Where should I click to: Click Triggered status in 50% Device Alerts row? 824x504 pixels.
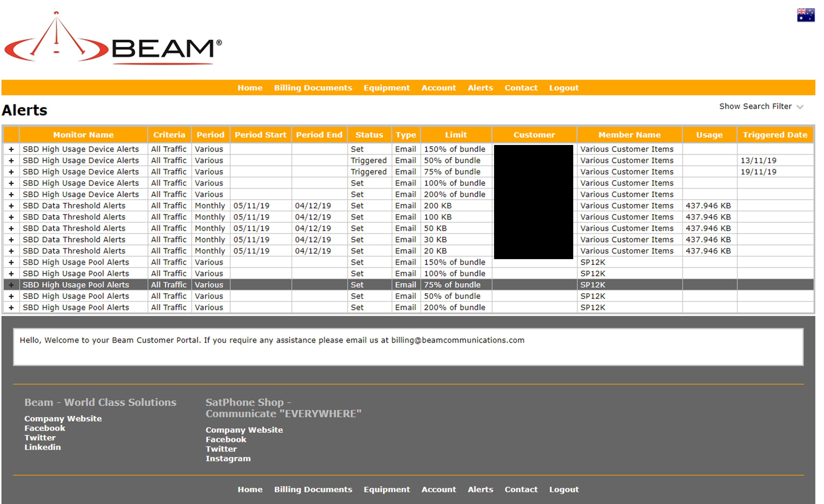tap(369, 161)
